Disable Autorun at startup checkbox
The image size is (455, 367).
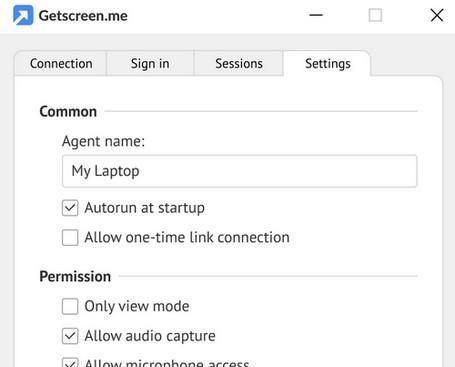click(70, 208)
